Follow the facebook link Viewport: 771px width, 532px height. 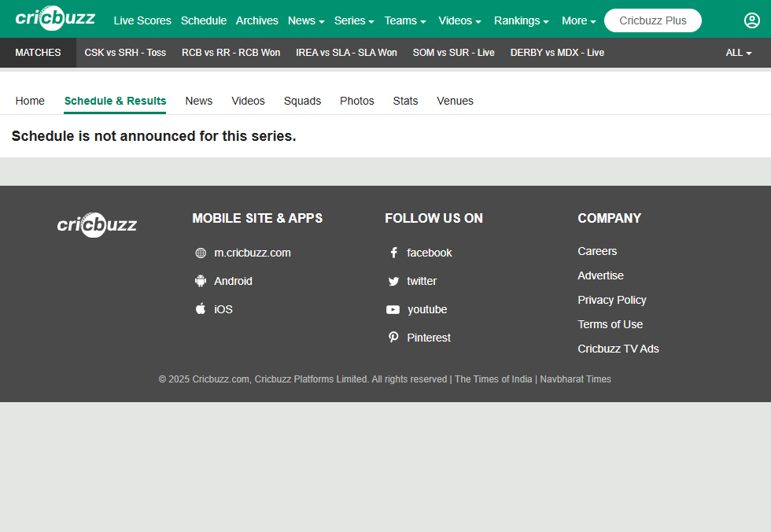point(430,253)
